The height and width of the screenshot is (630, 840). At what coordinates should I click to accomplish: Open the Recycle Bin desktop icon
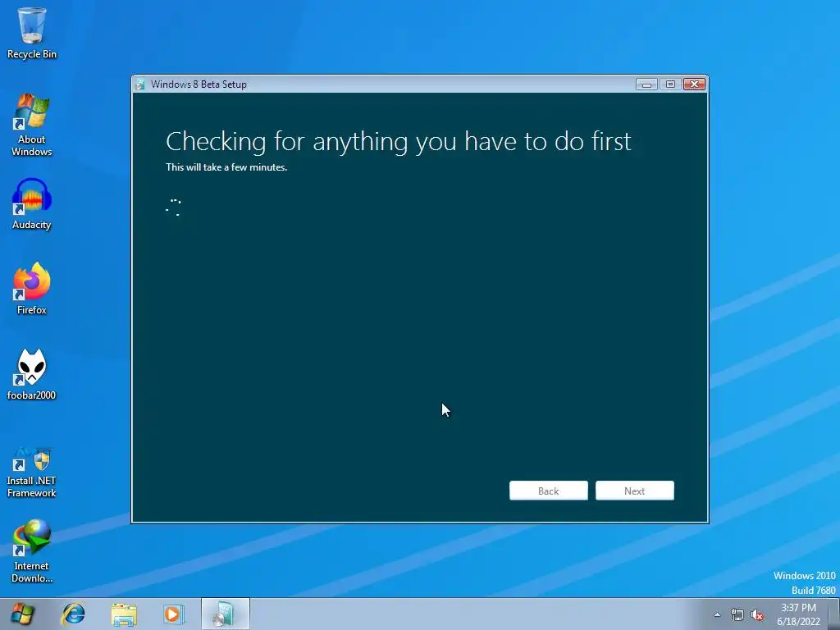pyautogui.click(x=32, y=33)
